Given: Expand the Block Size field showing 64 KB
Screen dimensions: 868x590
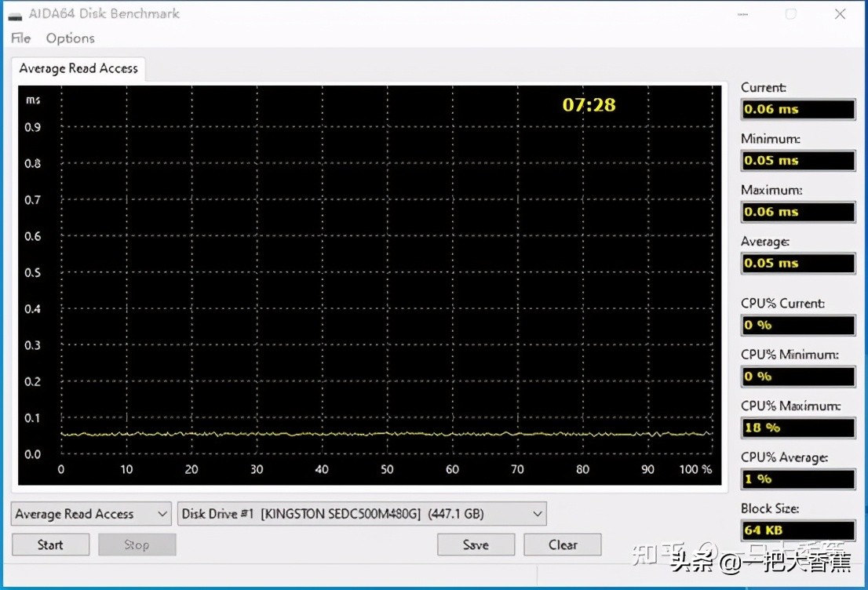Looking at the screenshot, I should [797, 530].
